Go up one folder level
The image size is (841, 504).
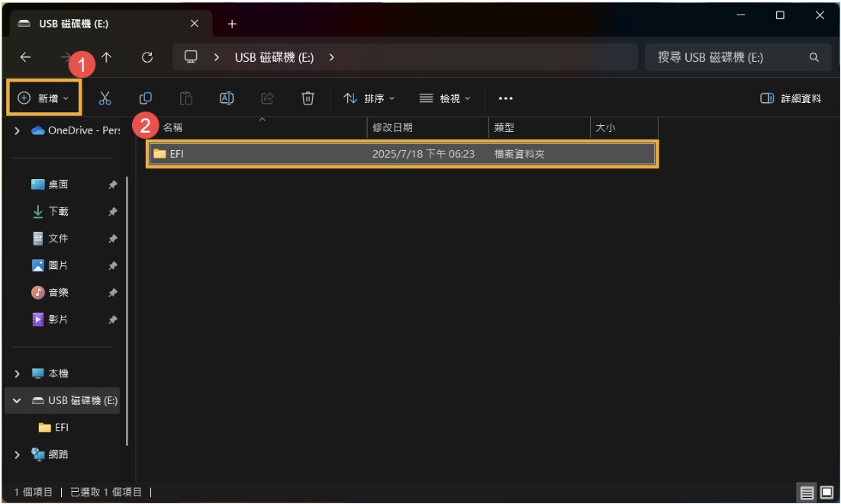tap(107, 57)
